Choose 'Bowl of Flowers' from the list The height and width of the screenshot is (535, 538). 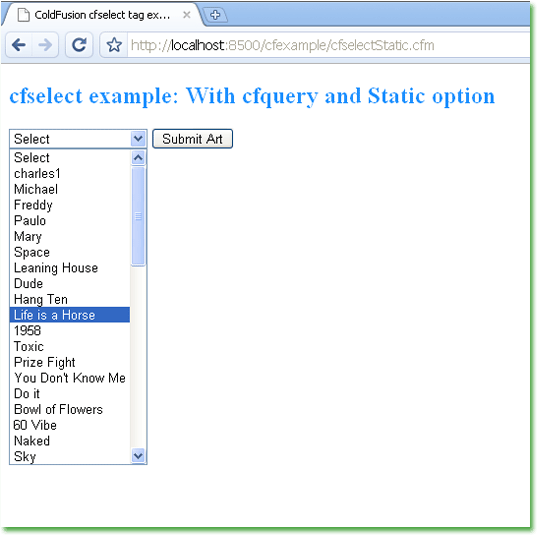(x=70, y=409)
